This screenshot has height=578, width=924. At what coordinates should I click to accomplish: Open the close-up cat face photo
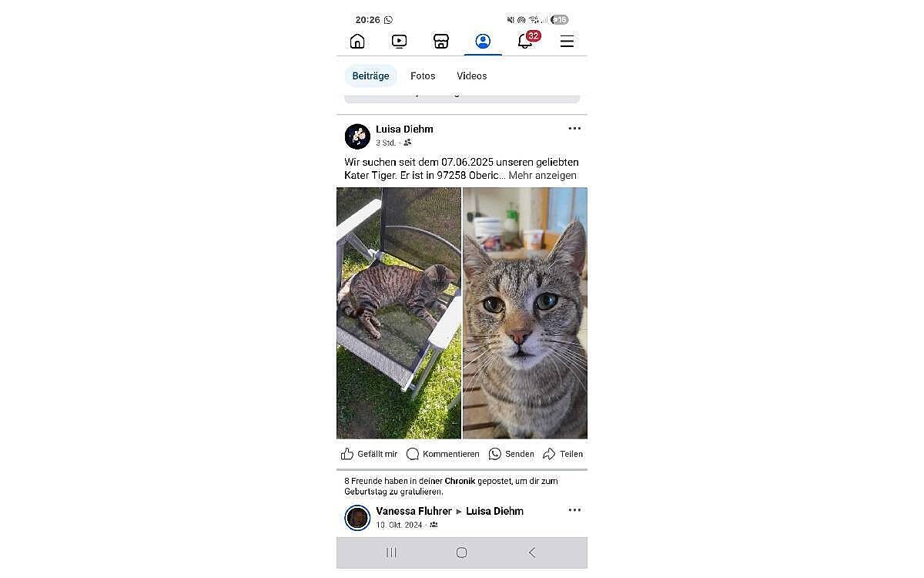click(x=525, y=313)
